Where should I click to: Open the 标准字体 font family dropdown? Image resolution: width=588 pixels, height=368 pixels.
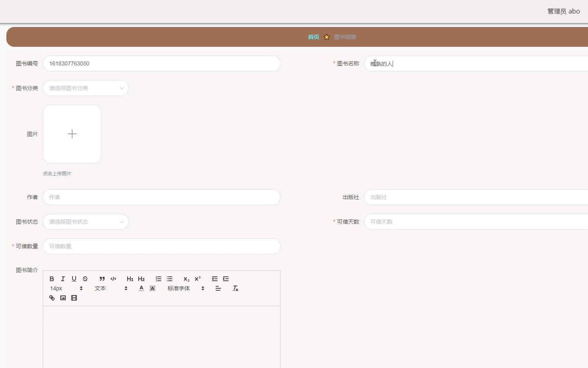(x=186, y=288)
